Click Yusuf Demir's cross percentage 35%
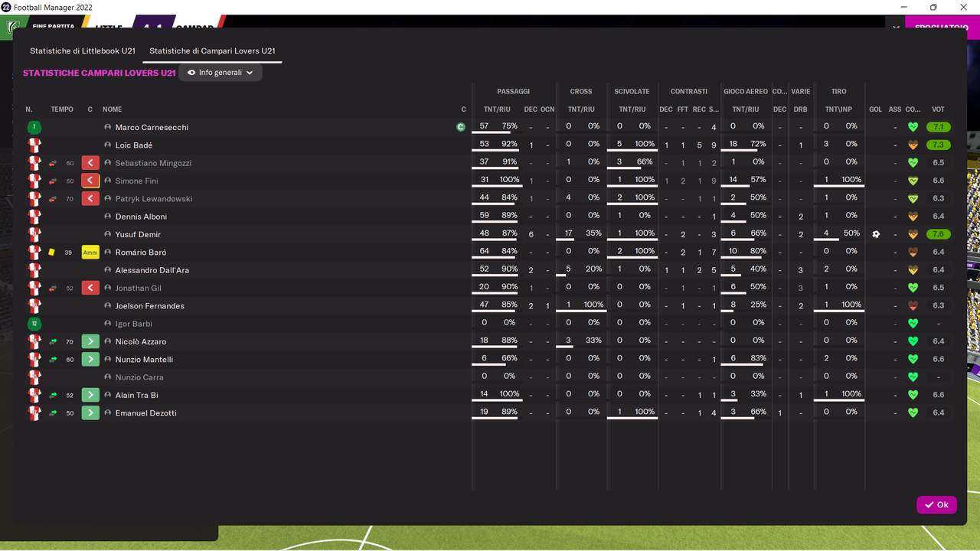Viewport: 980px width, 551px height. point(593,233)
